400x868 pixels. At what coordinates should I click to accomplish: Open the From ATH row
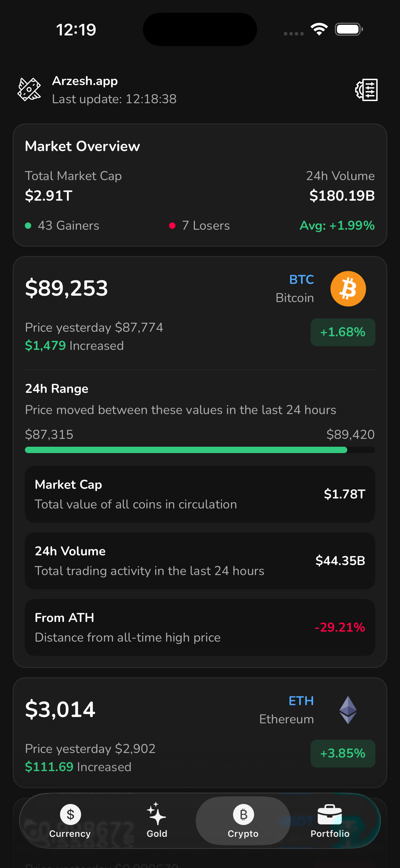point(200,627)
